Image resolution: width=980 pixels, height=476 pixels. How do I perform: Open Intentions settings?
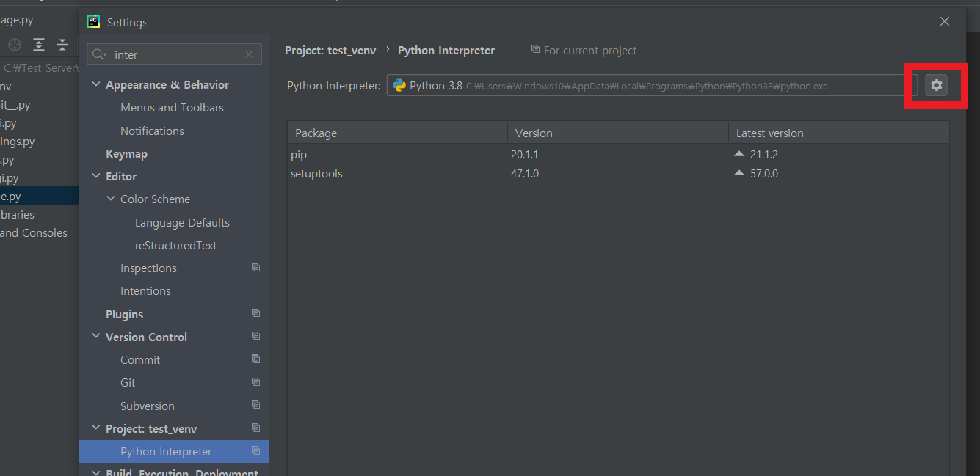145,290
